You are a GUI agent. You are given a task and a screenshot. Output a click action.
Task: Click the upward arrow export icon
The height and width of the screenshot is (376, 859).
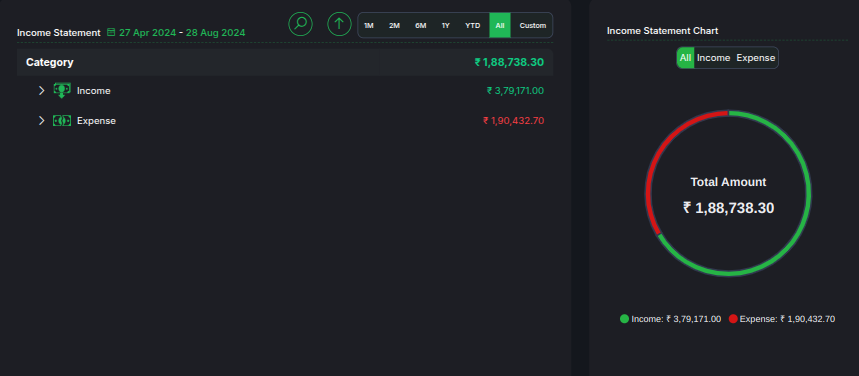coord(339,24)
